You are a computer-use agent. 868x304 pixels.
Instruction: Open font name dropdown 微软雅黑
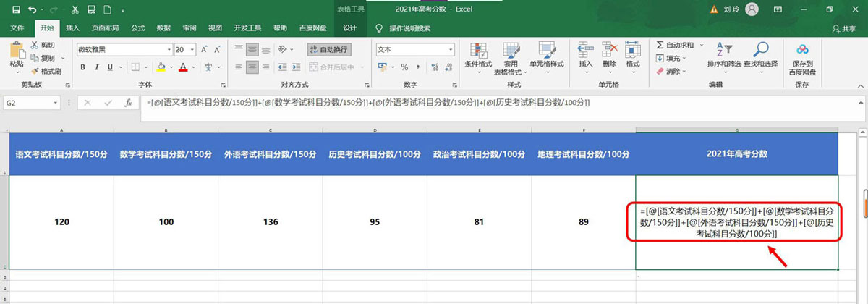click(x=168, y=50)
